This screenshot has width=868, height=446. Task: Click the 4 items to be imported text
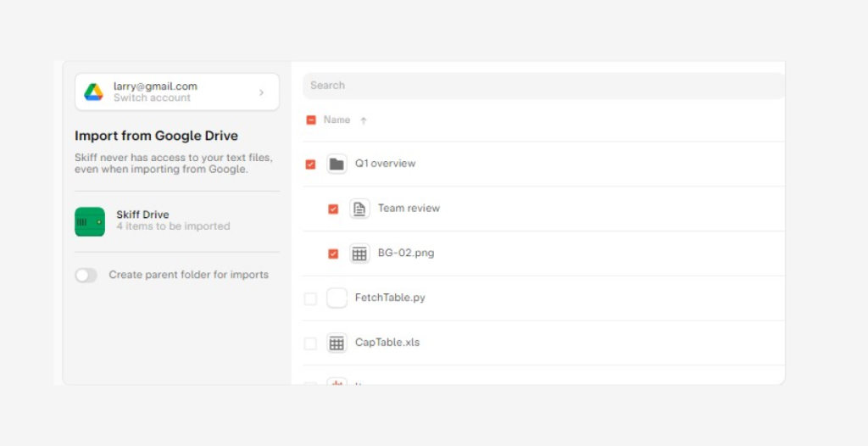click(x=173, y=226)
